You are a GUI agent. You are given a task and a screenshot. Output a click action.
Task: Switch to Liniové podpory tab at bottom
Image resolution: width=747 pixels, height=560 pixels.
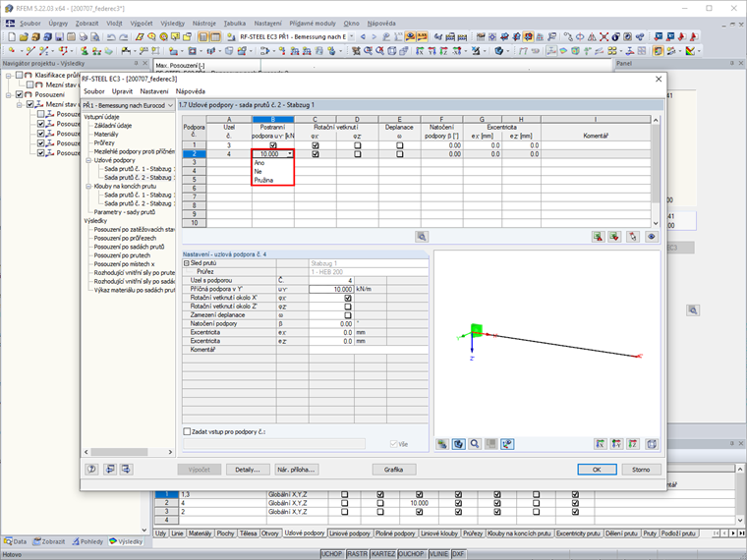[350, 533]
